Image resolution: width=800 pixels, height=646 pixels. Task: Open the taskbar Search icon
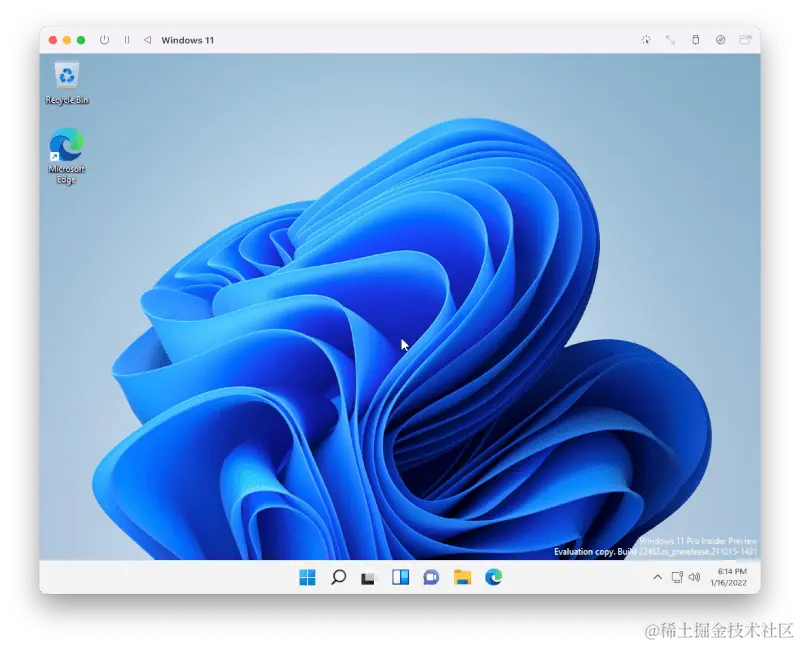(338, 577)
